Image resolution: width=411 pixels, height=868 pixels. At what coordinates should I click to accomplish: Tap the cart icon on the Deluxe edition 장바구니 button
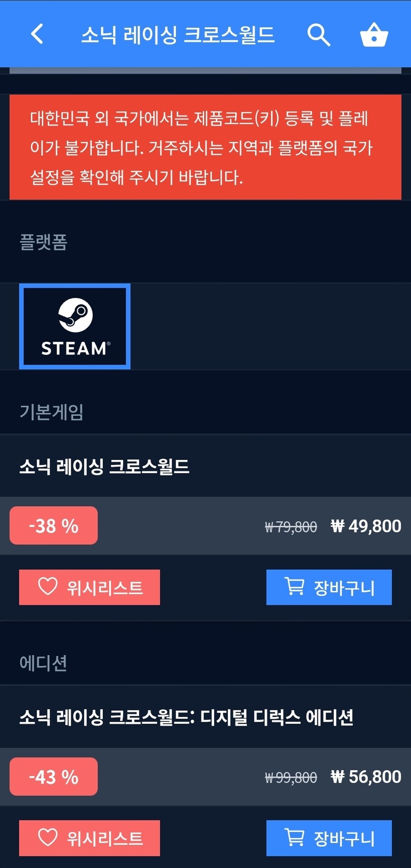(295, 838)
